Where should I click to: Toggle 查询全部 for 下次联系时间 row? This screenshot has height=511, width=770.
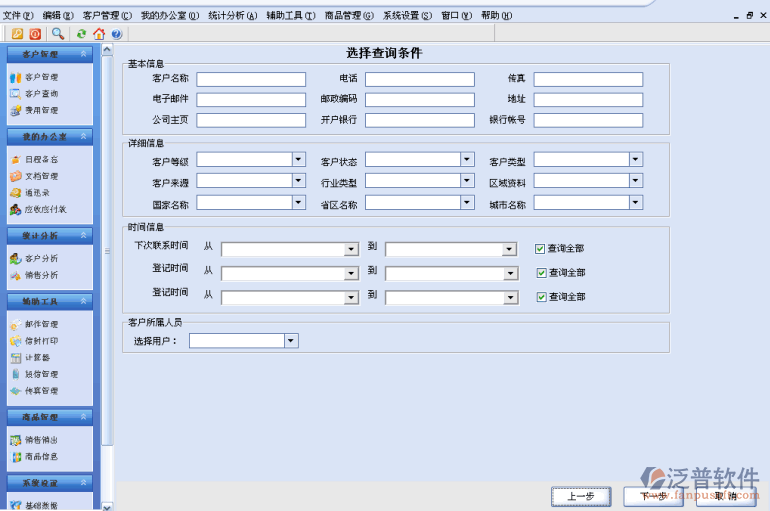point(540,249)
